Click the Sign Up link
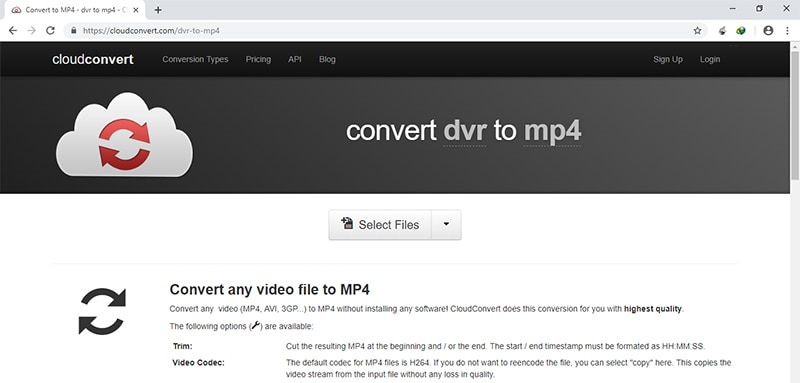 pyautogui.click(x=668, y=59)
